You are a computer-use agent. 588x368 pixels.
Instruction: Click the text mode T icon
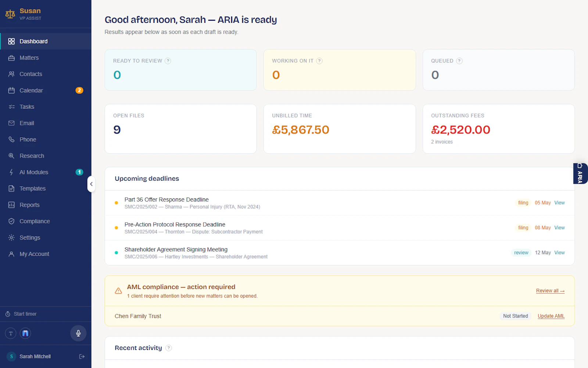coord(11,333)
